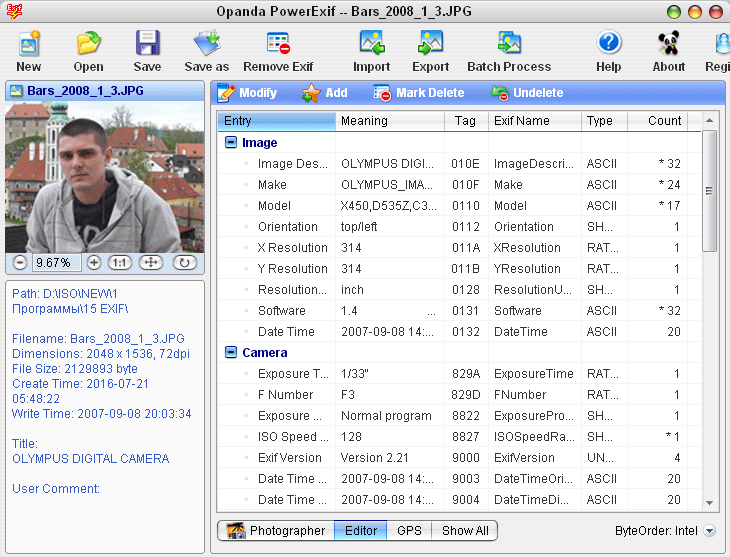Click the New file toolbar icon
Viewport: 730px width, 557px height.
(29, 44)
